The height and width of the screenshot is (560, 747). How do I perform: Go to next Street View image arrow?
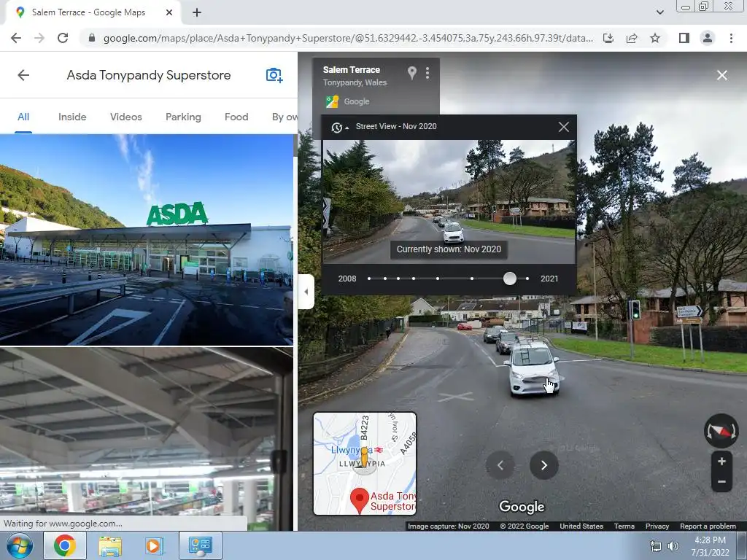[x=543, y=465]
